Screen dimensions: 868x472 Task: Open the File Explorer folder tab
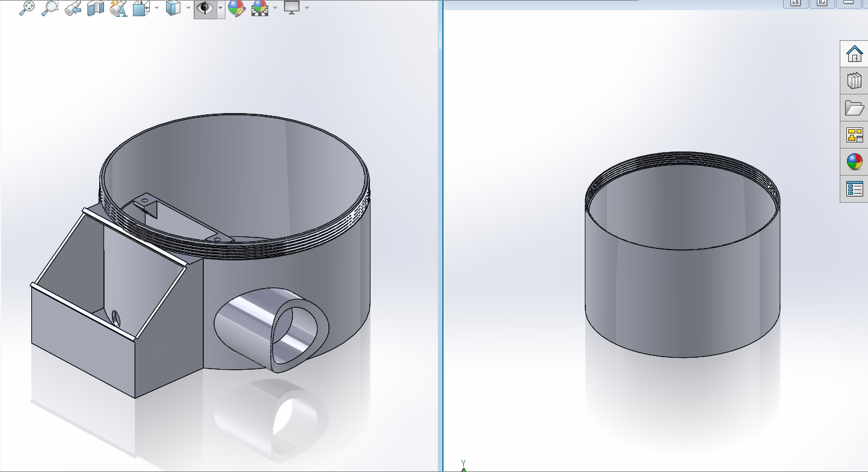pos(854,108)
